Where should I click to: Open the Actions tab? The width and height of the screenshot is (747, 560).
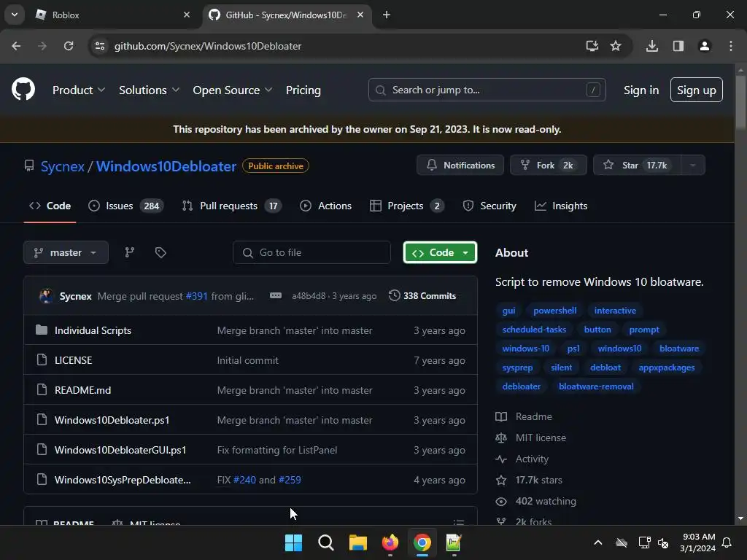click(326, 206)
